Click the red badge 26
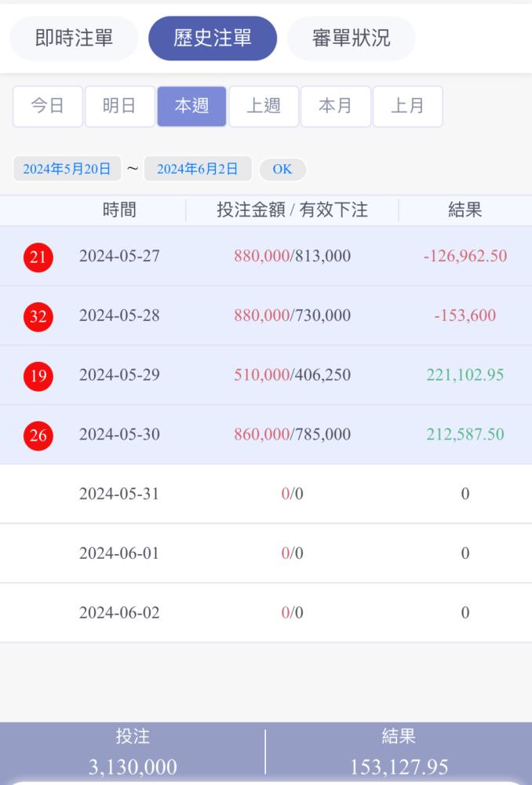This screenshot has height=785, width=532. (x=38, y=436)
